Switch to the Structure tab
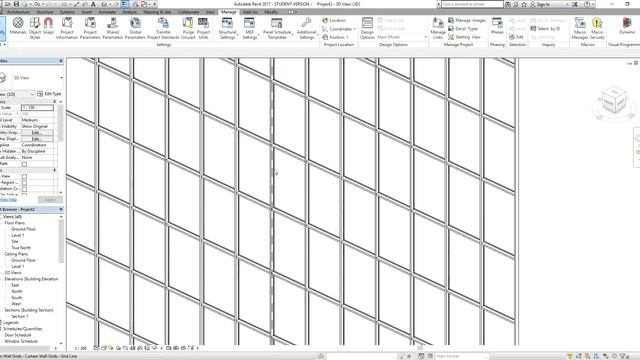 coord(45,12)
